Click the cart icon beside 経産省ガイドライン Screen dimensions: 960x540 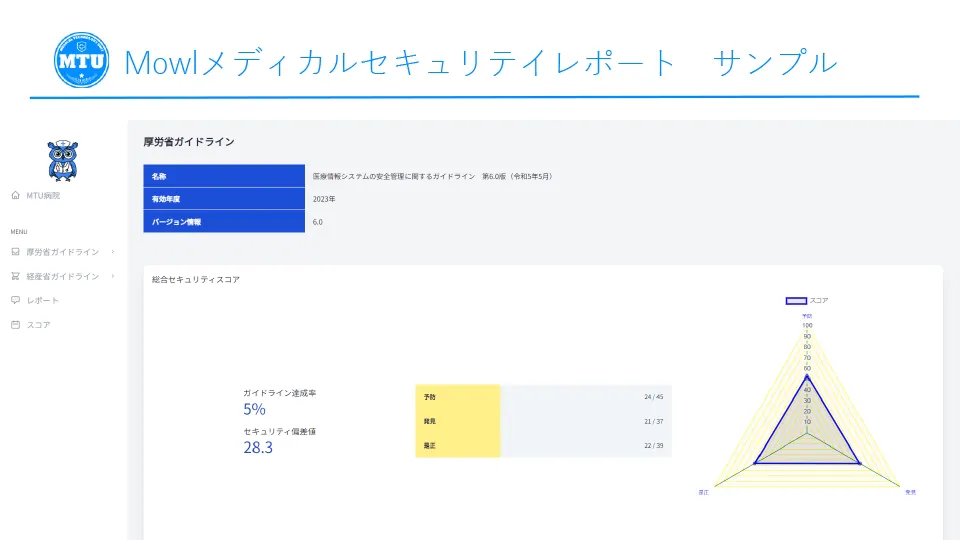15,276
